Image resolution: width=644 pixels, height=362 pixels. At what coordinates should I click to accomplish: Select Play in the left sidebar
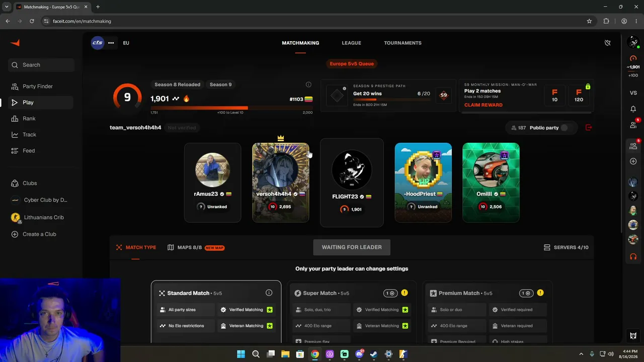41,103
